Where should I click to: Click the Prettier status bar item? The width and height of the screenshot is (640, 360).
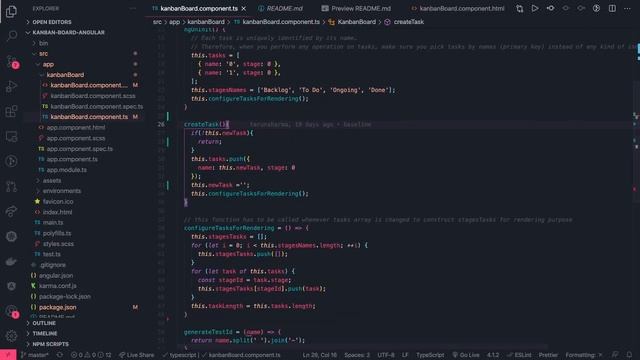(x=548, y=355)
